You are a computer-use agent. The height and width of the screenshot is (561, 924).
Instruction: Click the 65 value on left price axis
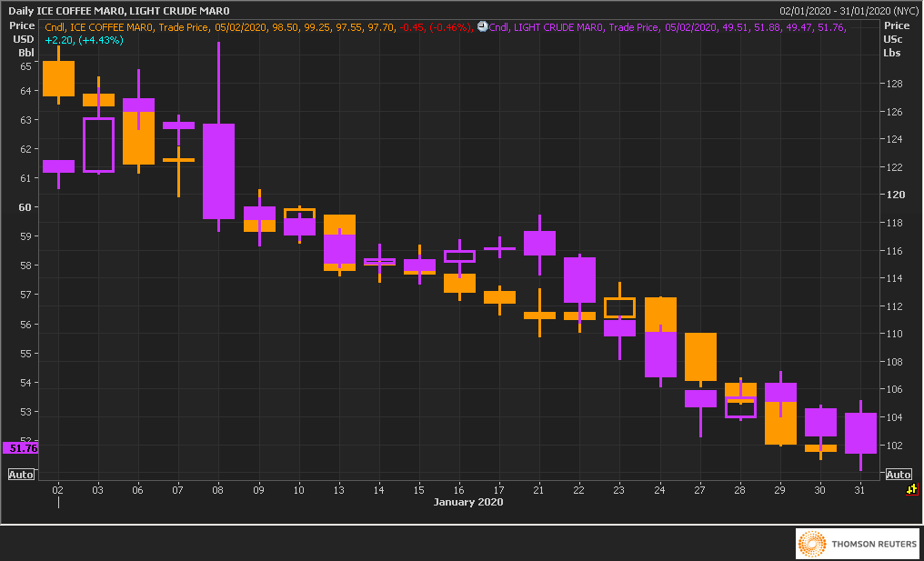coord(26,66)
